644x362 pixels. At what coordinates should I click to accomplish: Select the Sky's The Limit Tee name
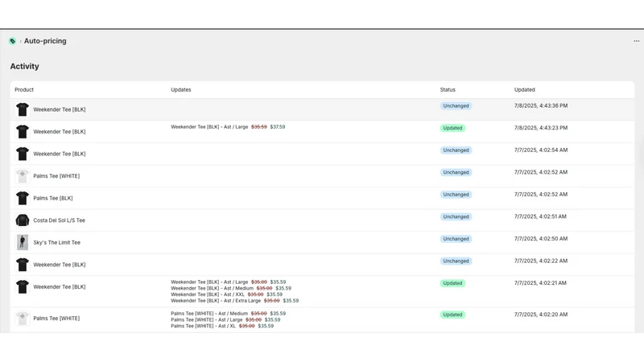(x=56, y=243)
